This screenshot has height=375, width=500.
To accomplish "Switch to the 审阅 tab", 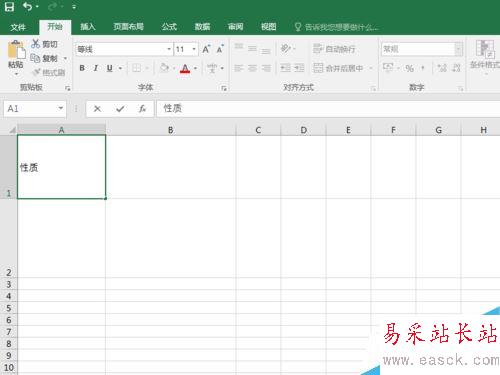I will [x=235, y=27].
